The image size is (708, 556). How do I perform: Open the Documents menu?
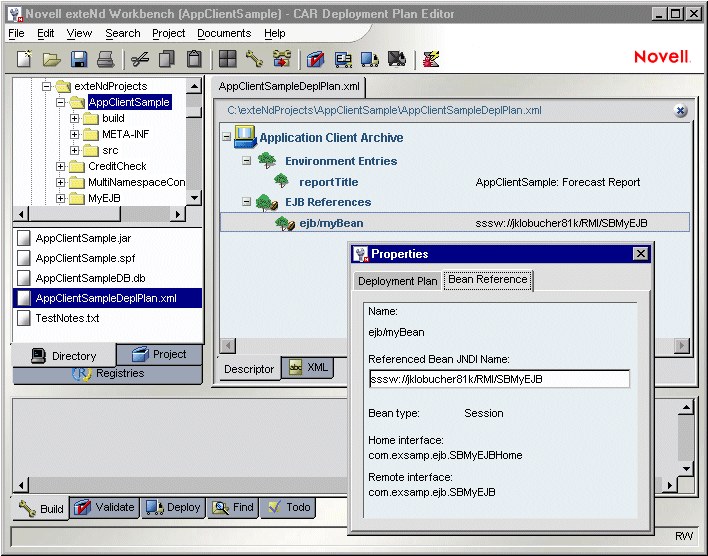coord(224,33)
